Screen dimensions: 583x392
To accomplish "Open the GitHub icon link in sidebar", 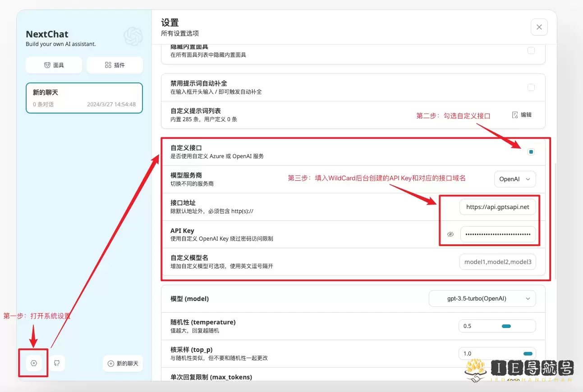I will pos(57,363).
